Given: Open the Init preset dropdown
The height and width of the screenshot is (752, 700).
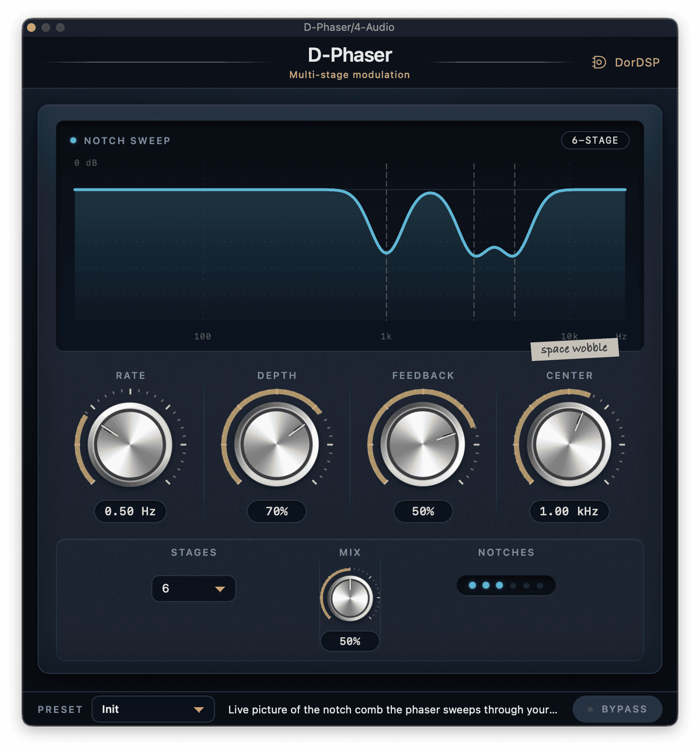Looking at the screenshot, I should coord(153,709).
